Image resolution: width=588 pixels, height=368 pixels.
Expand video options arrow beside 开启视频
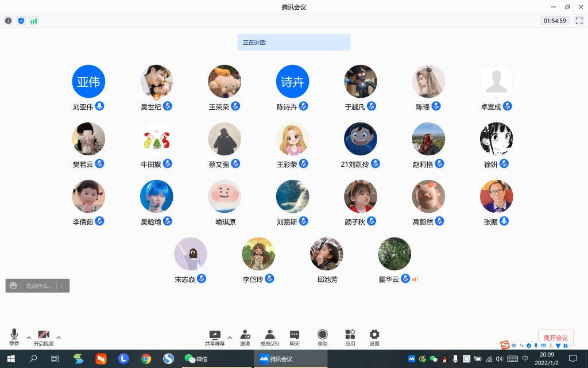pyautogui.click(x=59, y=338)
